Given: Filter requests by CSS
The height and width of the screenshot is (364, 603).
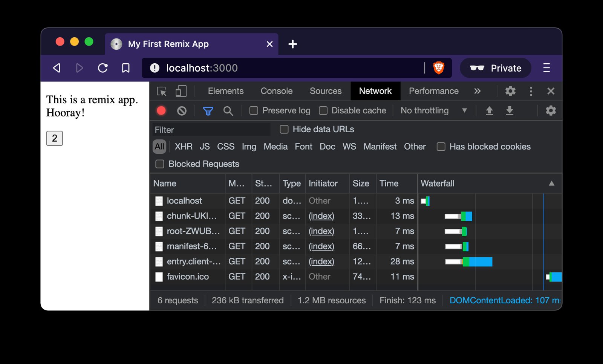Looking at the screenshot, I should [x=226, y=147].
